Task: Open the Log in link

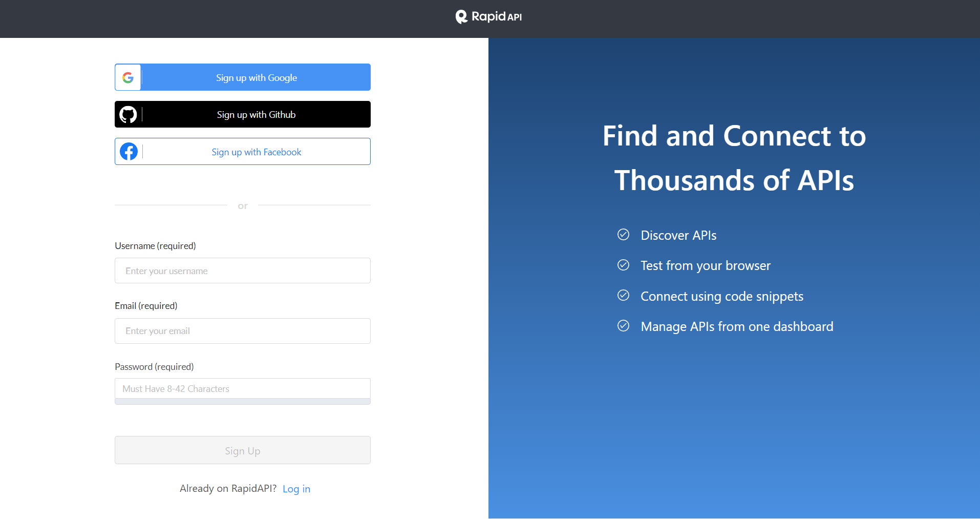Action: (296, 489)
